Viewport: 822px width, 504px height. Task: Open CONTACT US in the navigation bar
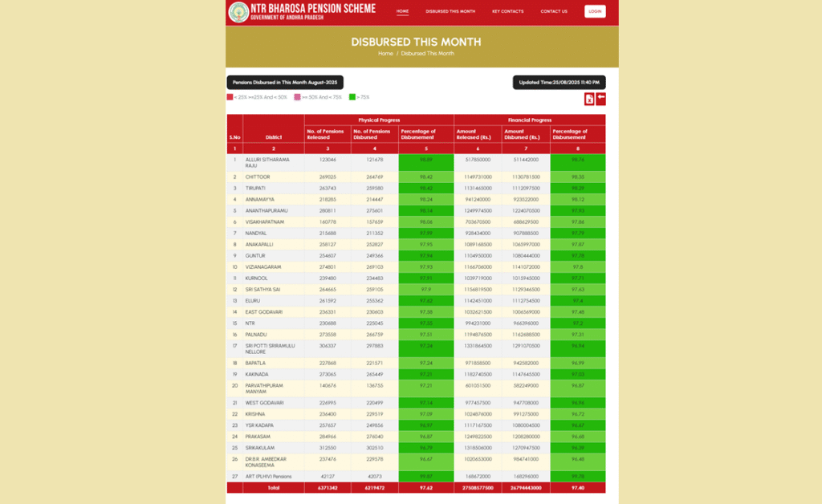click(x=554, y=11)
